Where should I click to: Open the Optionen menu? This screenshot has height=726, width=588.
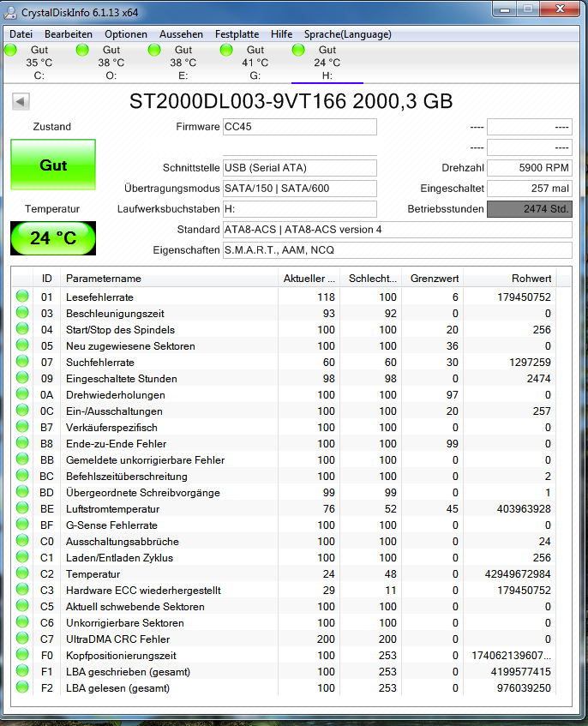pyautogui.click(x=126, y=34)
